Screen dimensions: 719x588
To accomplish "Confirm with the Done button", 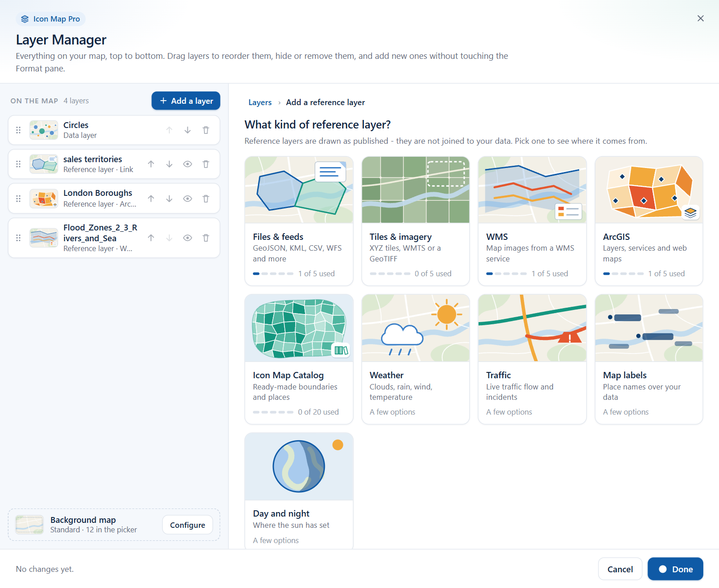I will tap(675, 569).
